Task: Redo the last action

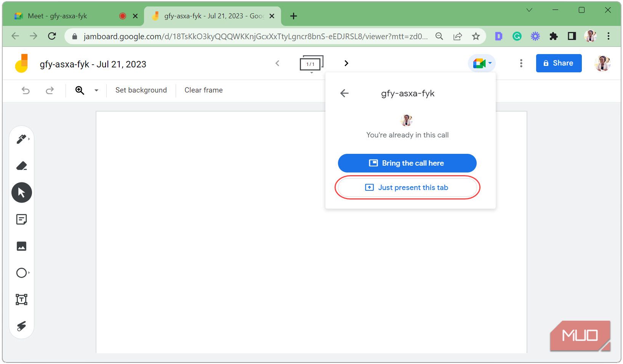Action: click(50, 90)
